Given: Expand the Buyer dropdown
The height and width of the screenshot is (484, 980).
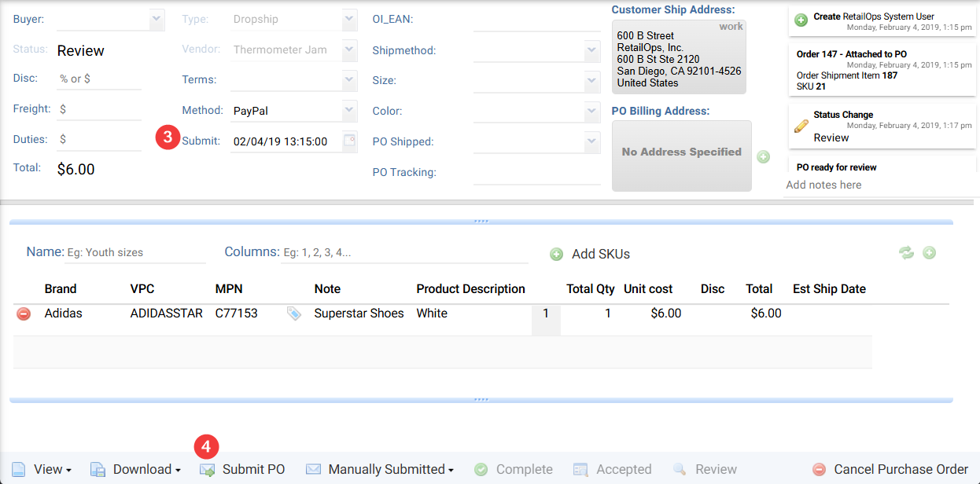Looking at the screenshot, I should [157, 18].
